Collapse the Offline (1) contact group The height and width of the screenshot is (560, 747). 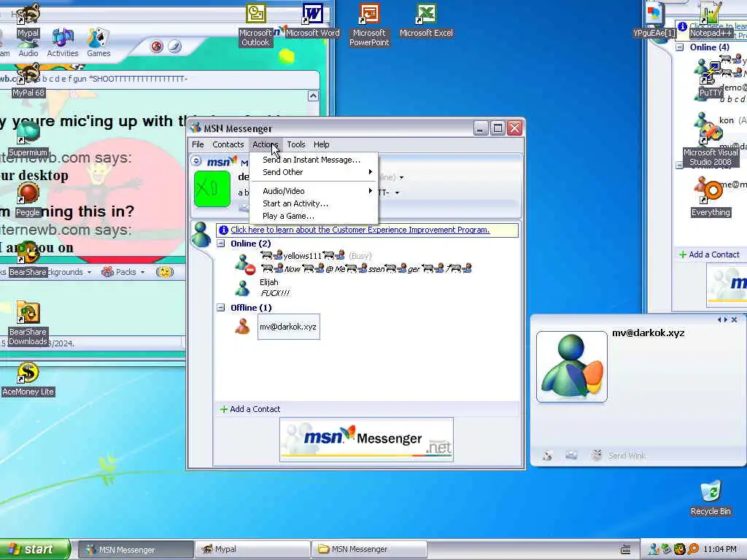point(221,308)
